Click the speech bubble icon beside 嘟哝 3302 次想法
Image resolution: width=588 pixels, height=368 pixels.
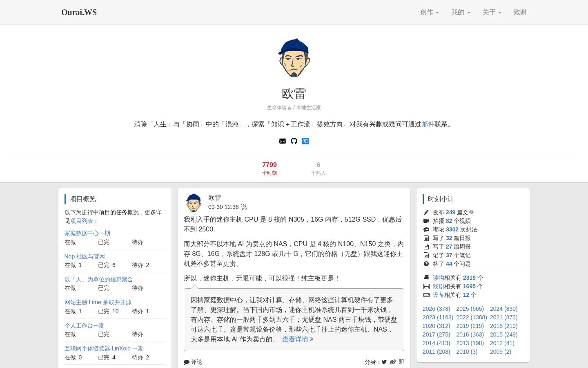(426, 229)
